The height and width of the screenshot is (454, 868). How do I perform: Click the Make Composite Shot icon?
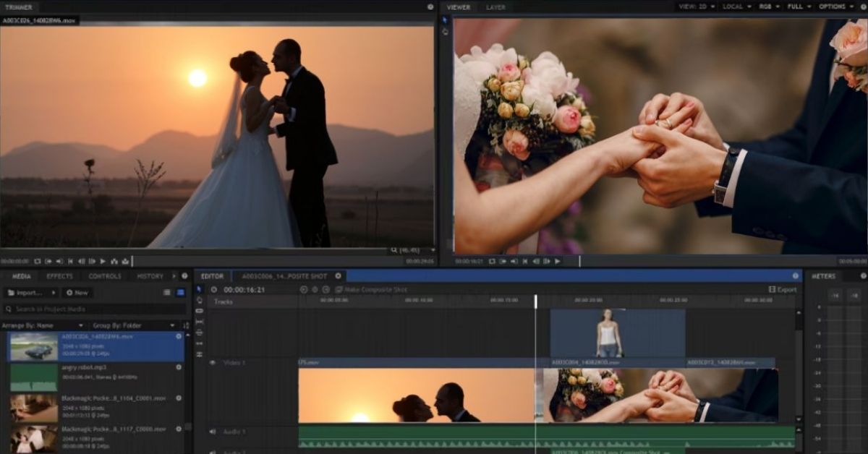pos(339,290)
